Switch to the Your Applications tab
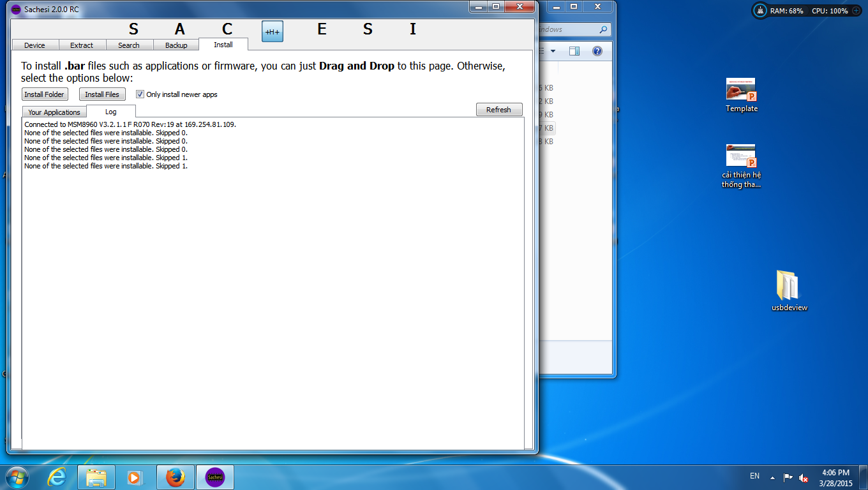Screen dimensions: 868x490 54,112
